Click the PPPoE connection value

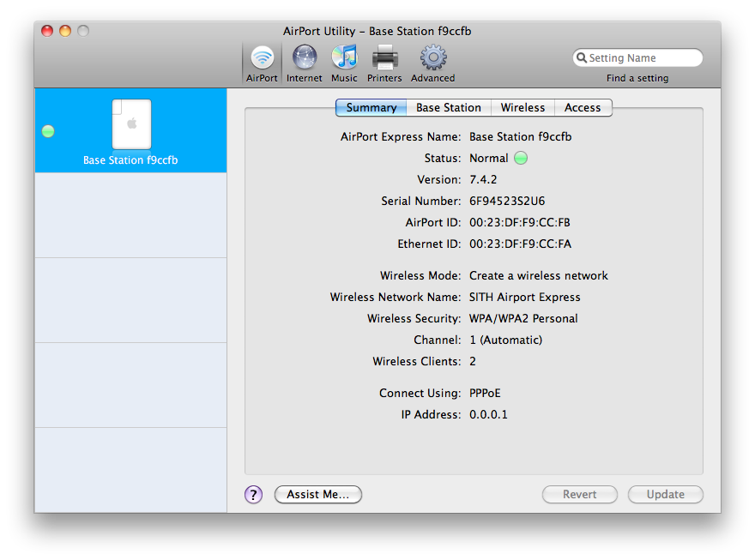click(485, 393)
